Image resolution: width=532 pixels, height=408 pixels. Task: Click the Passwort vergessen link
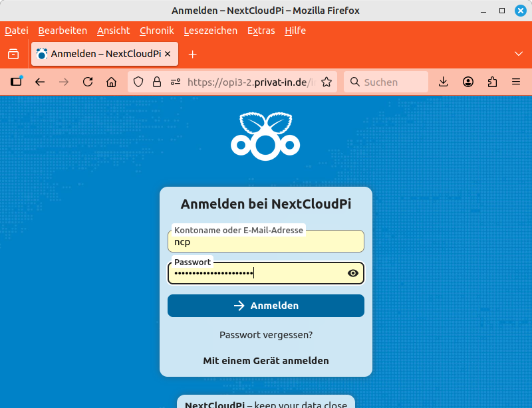point(266,335)
